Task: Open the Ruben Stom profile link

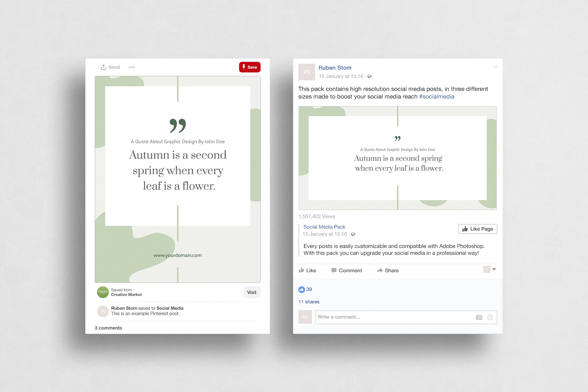Action: (334, 68)
